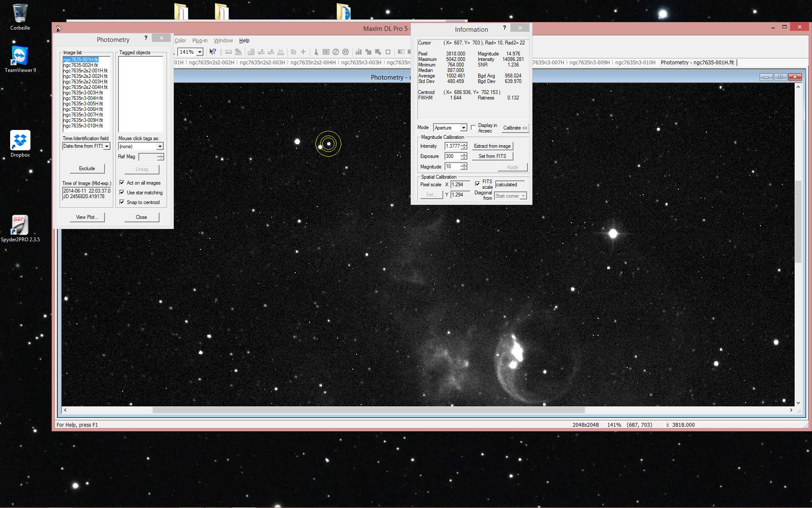812x508 pixels.
Task: Click the context help pointer icon
Action: [x=213, y=52]
